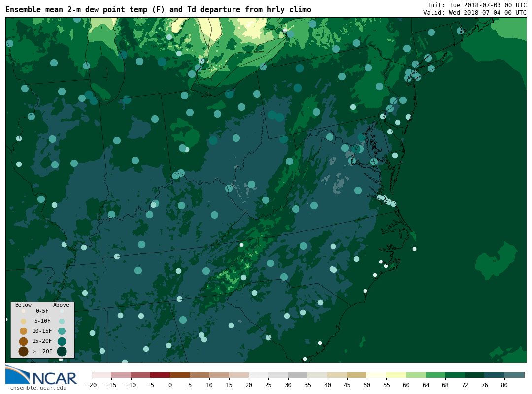Click the 'Valid: Wed 2018-07-04 00 UTC' text
This screenshot has width=532, height=394.
475,12
